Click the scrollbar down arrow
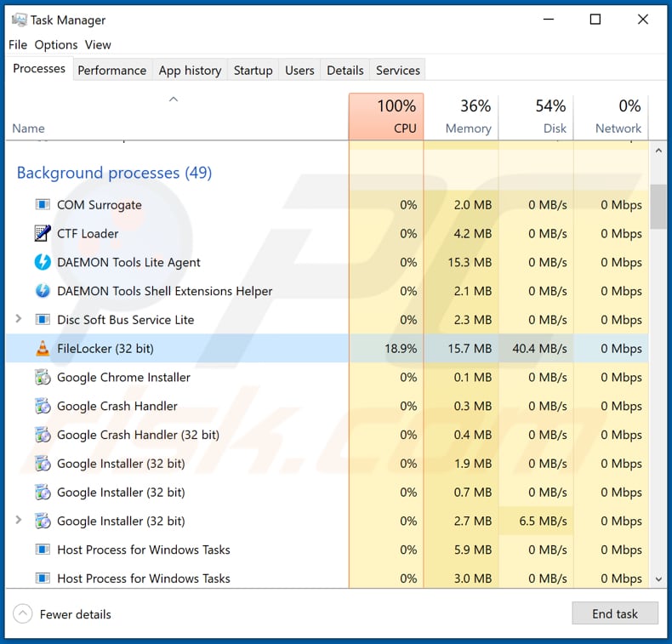The height and width of the screenshot is (644, 672). pyautogui.click(x=658, y=579)
